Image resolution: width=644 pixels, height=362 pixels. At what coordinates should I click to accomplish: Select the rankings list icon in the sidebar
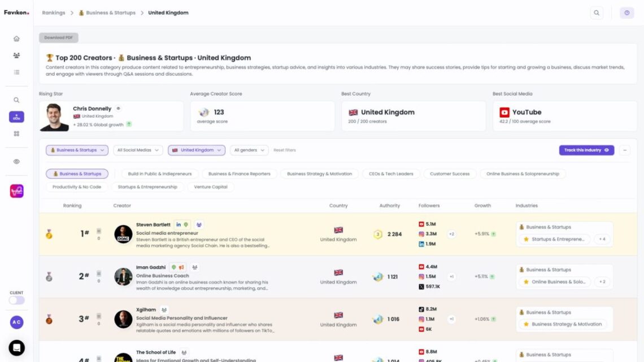[x=16, y=72]
